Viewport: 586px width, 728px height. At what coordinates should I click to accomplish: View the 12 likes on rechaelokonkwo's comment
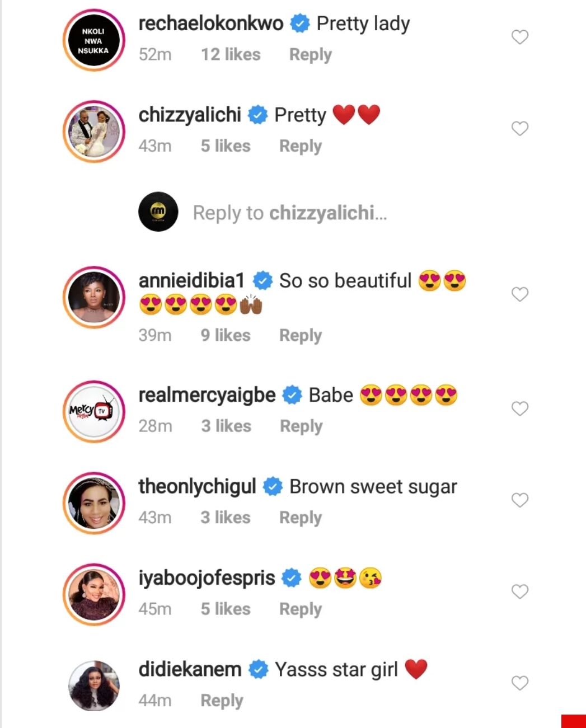tap(231, 55)
